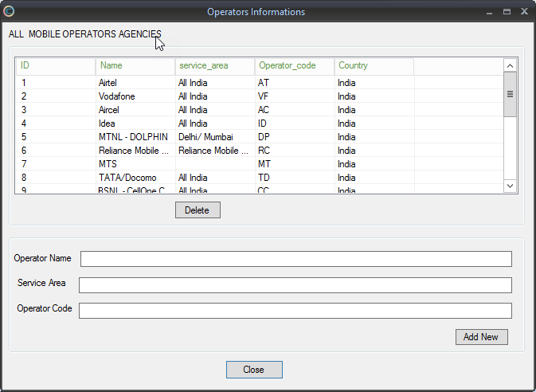Viewport: 536px width, 392px height.
Task: Sort by the Country column header
Action: click(x=374, y=66)
